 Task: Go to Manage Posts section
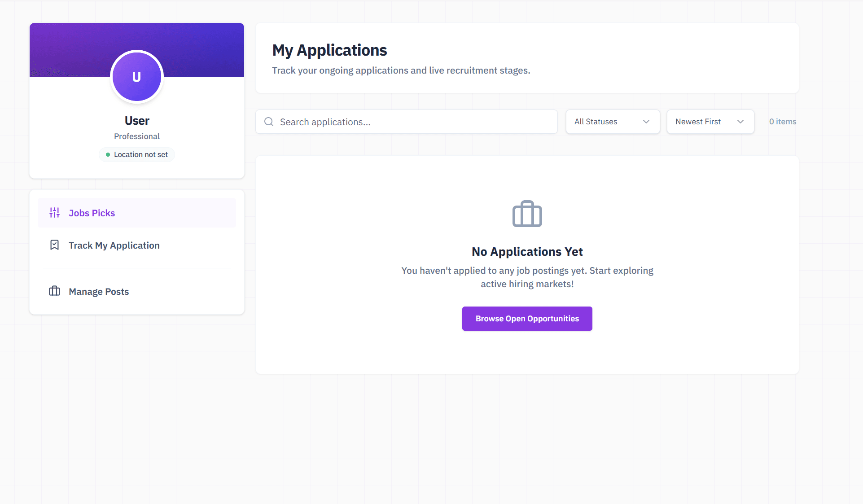[x=137, y=291]
